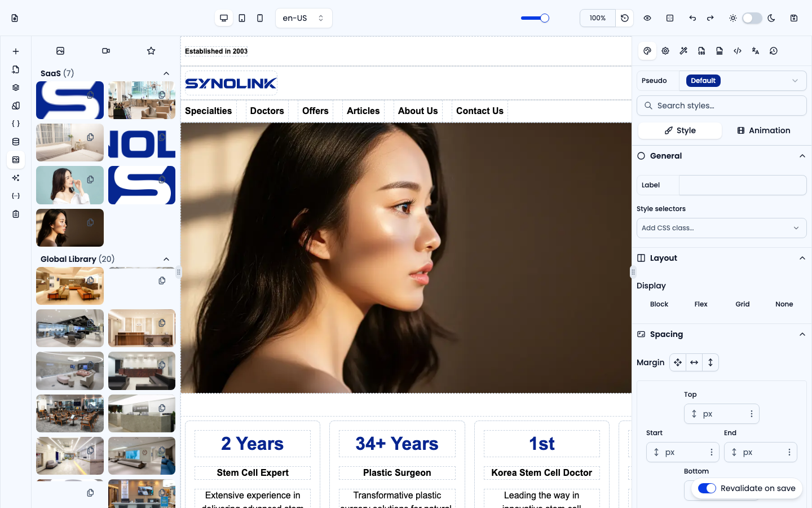
Task: Select the Flex display option
Action: pyautogui.click(x=701, y=304)
